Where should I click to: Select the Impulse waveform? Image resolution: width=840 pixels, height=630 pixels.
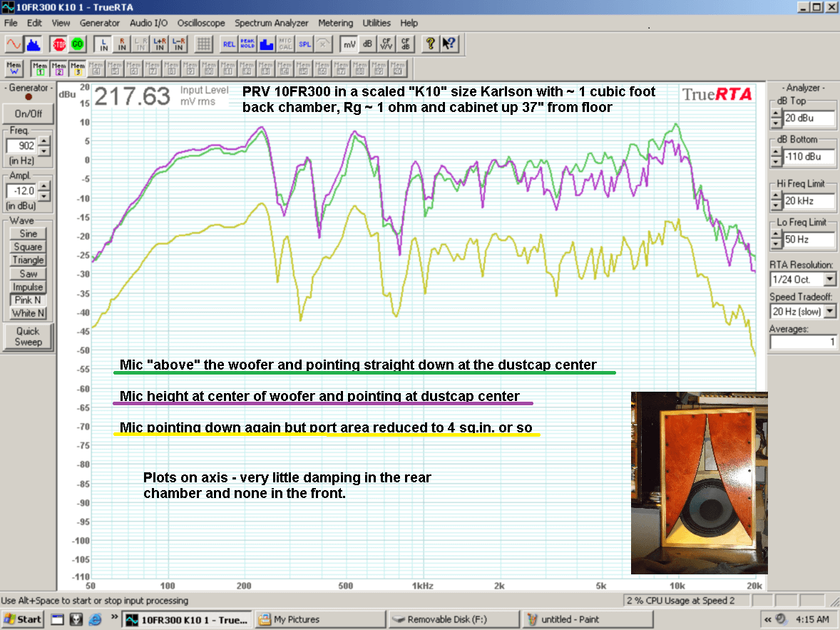tap(28, 287)
